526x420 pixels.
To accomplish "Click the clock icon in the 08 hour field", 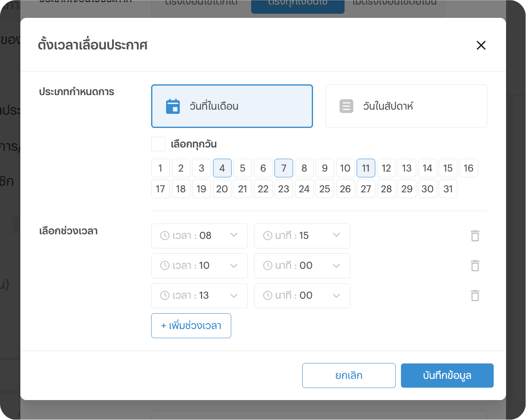I will pos(165,236).
